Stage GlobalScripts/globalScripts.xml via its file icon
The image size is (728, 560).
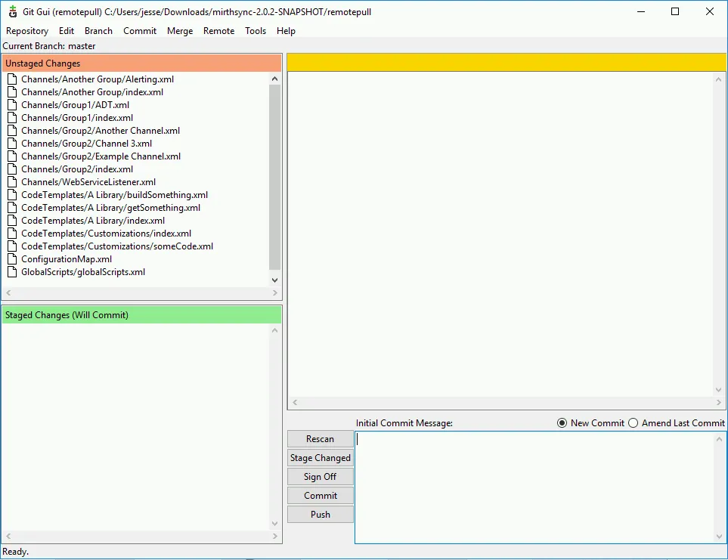13,271
